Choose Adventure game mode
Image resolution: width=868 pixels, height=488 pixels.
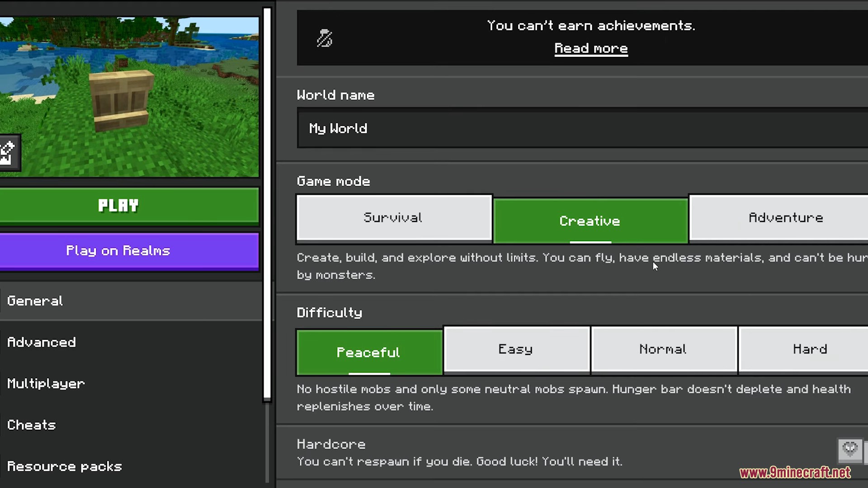coord(785,218)
